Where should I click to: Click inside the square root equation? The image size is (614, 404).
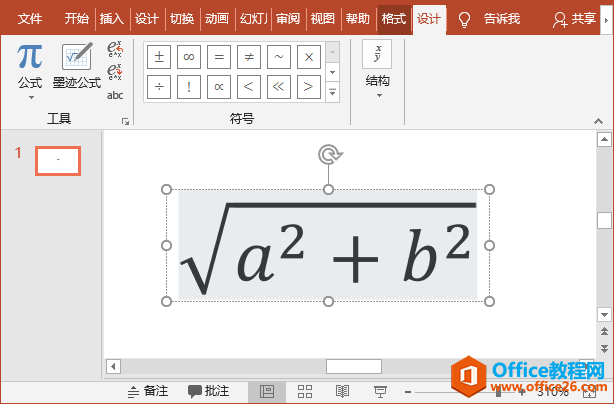tap(328, 245)
